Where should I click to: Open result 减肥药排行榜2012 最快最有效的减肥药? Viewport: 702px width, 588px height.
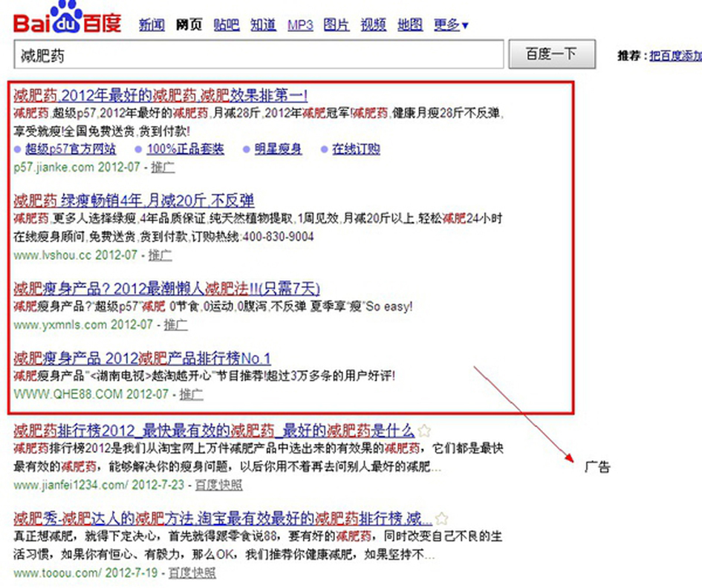(214, 431)
